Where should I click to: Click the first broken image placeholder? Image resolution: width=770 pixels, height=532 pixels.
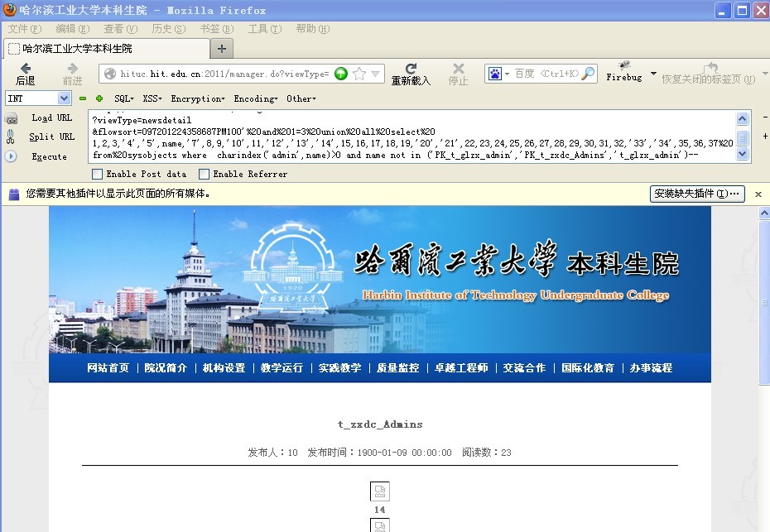click(379, 491)
